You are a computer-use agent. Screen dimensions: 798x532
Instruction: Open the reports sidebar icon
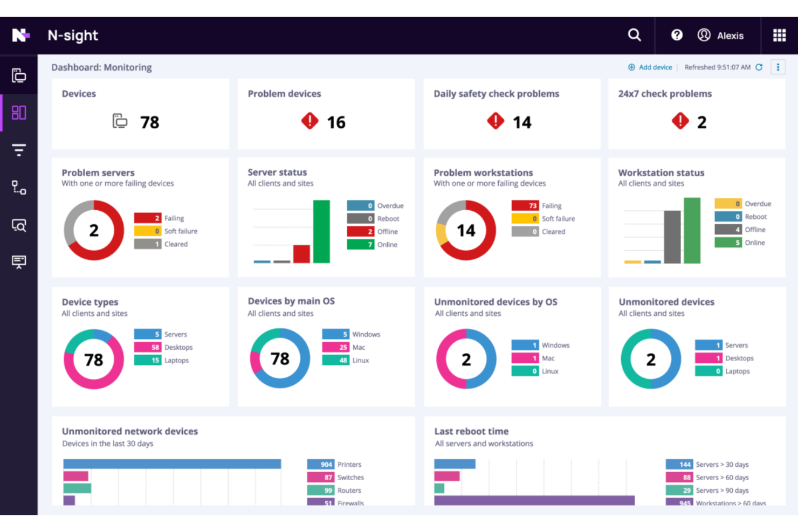[x=18, y=262]
